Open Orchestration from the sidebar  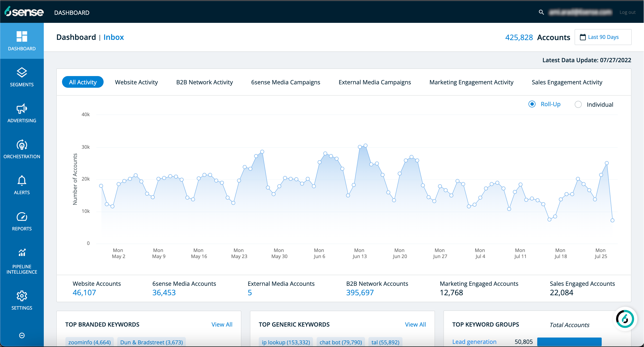[22, 149]
